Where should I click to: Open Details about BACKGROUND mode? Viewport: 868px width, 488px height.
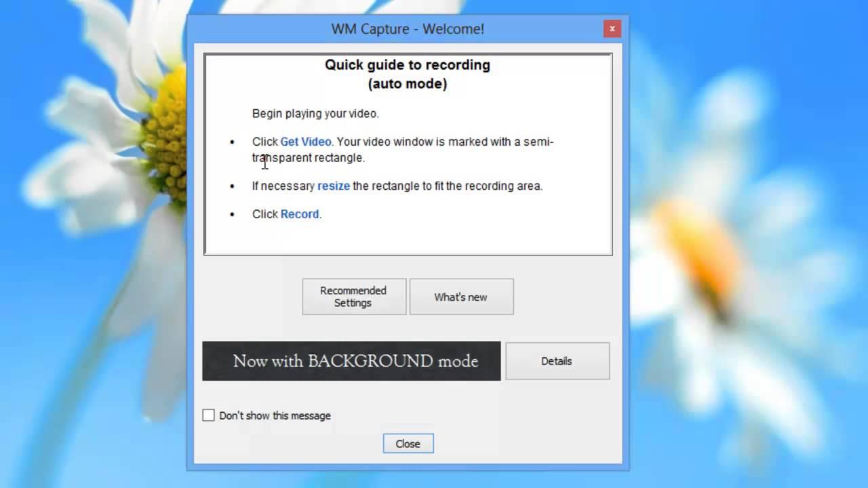(x=557, y=361)
